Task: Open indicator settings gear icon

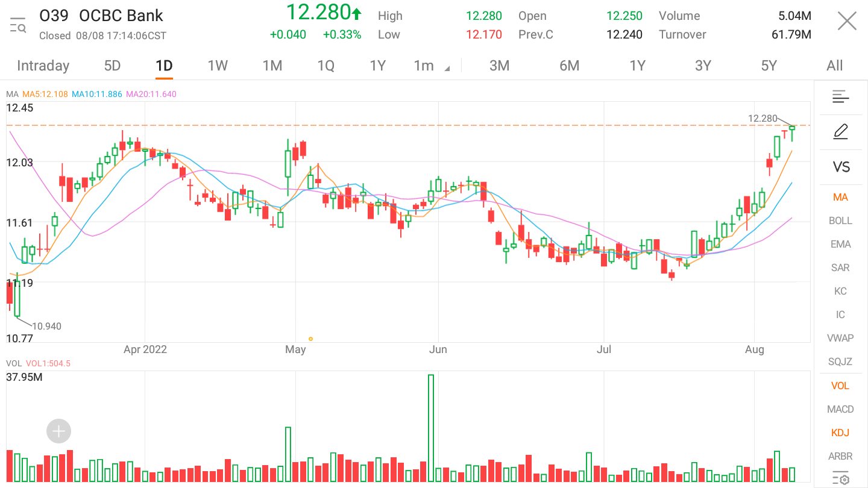Action: coord(840,478)
